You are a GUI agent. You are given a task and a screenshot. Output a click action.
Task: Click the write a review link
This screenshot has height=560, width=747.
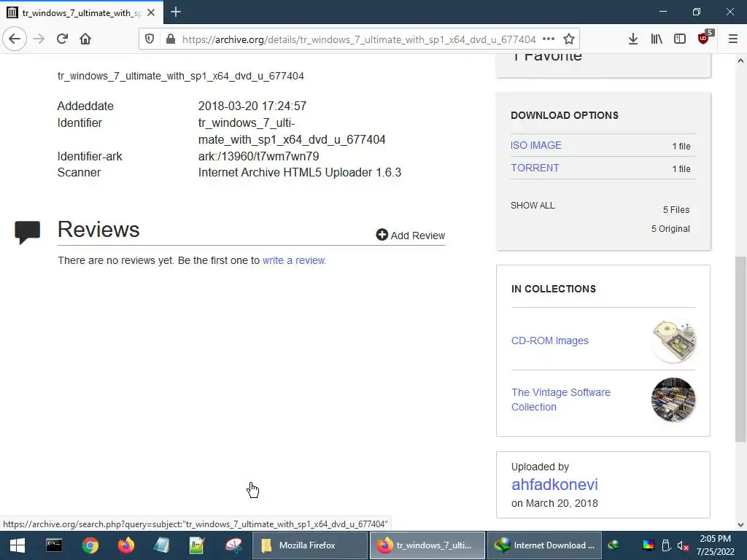[293, 260]
